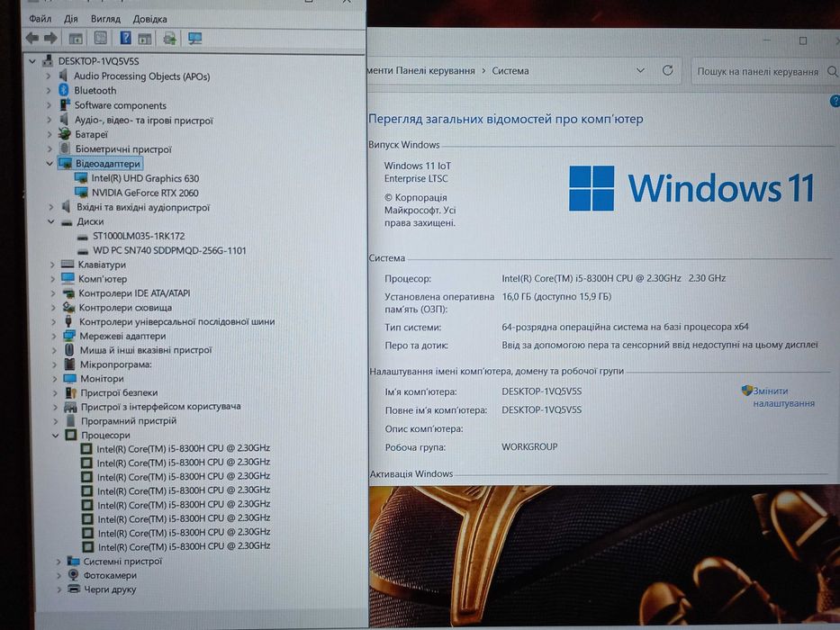
Task: Open the Довідка menu
Action: pos(149,19)
